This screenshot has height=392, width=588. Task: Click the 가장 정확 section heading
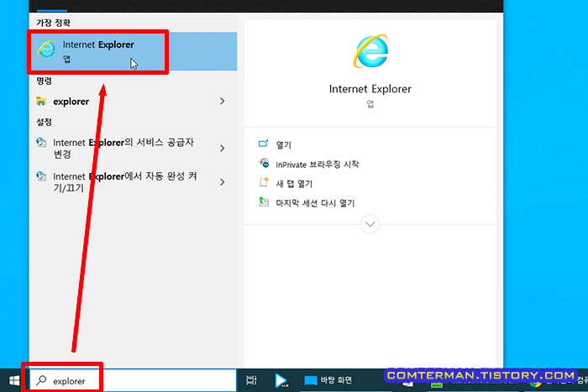[x=53, y=23]
